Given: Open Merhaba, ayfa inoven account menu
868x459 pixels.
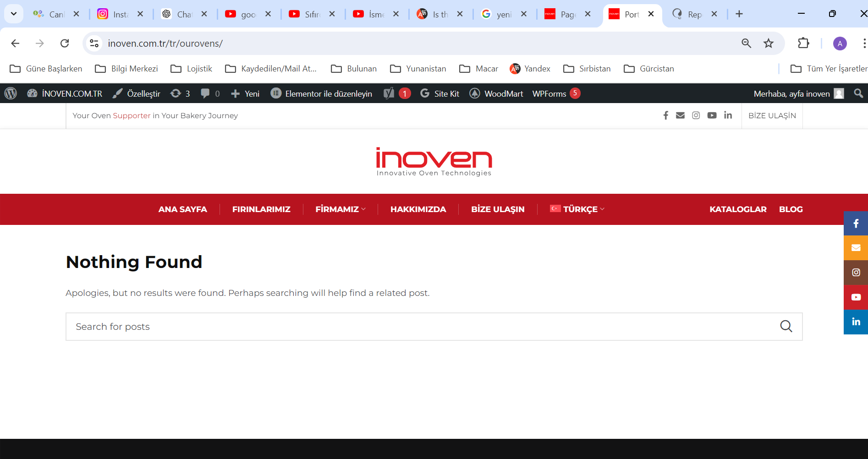Looking at the screenshot, I should point(799,93).
